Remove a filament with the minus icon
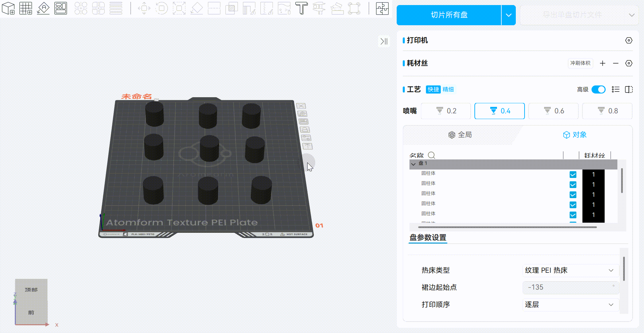 616,63
